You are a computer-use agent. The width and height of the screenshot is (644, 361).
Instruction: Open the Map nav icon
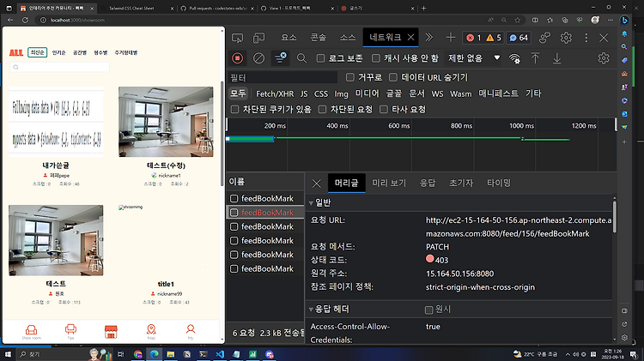click(x=151, y=332)
